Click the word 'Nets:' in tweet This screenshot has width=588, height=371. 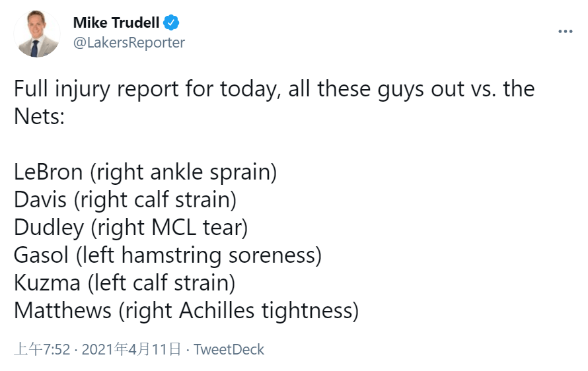click(x=40, y=116)
